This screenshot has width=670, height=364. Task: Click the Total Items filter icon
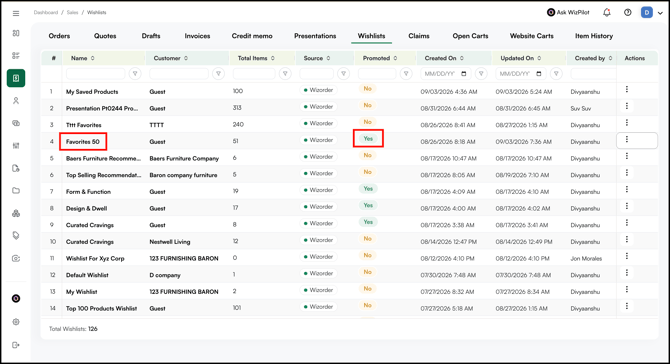pyautogui.click(x=285, y=73)
